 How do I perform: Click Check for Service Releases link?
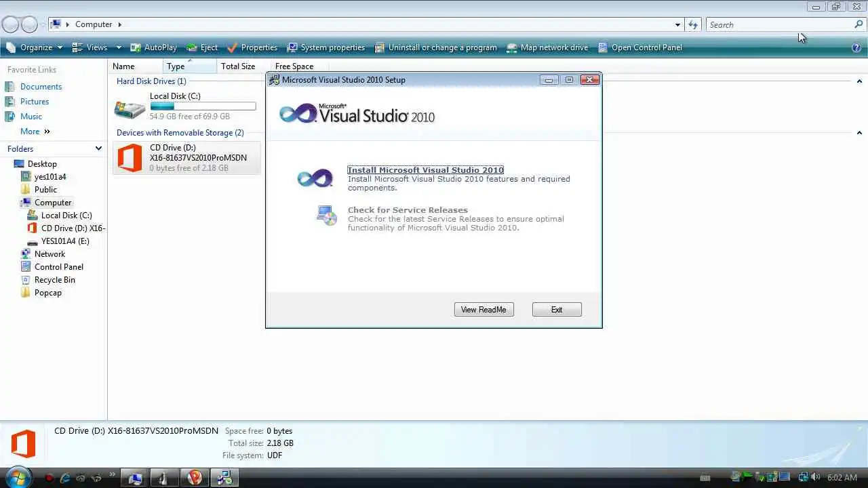tap(408, 210)
